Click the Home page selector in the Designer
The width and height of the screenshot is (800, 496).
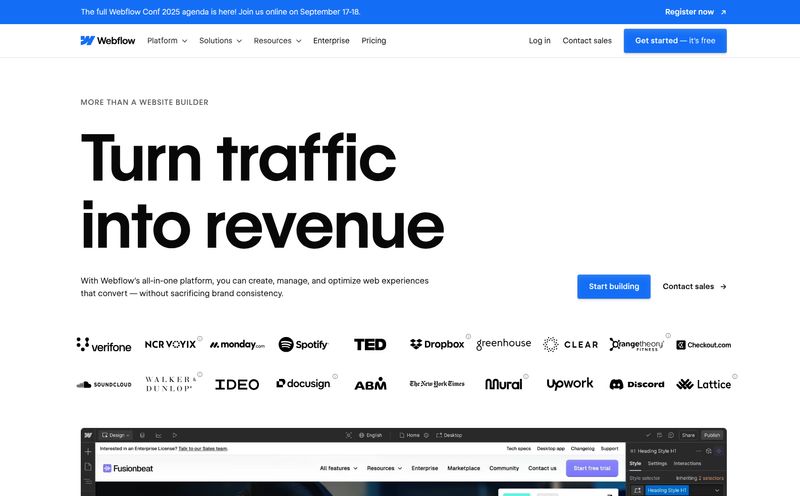pyautogui.click(x=410, y=435)
